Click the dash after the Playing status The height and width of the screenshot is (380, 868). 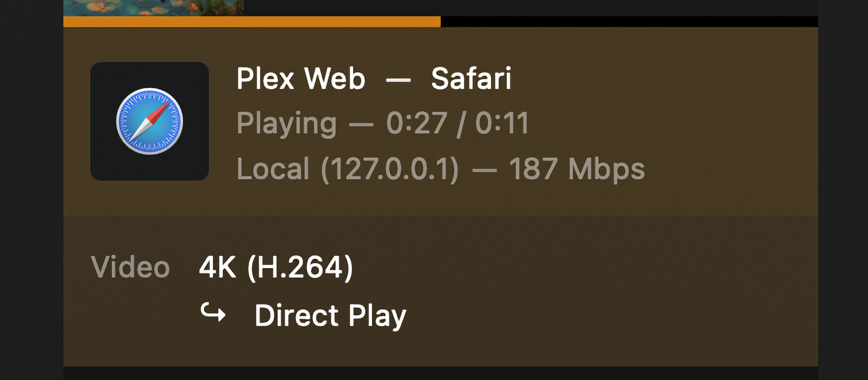pyautogui.click(x=361, y=125)
